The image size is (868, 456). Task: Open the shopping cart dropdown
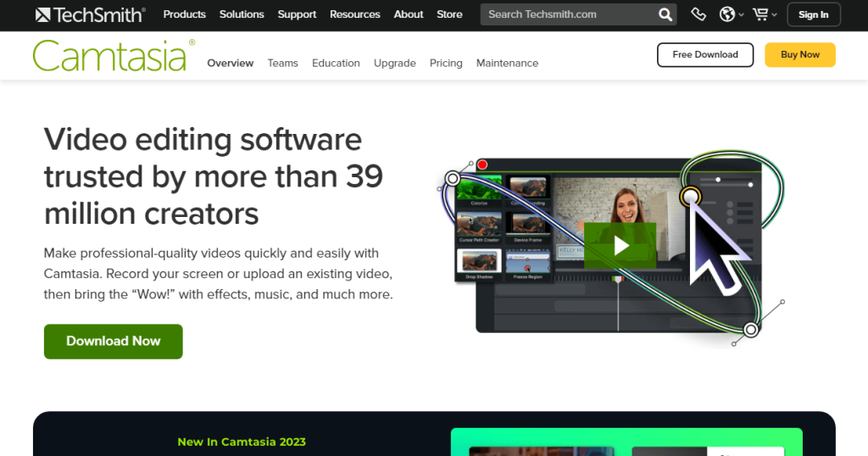[x=765, y=14]
